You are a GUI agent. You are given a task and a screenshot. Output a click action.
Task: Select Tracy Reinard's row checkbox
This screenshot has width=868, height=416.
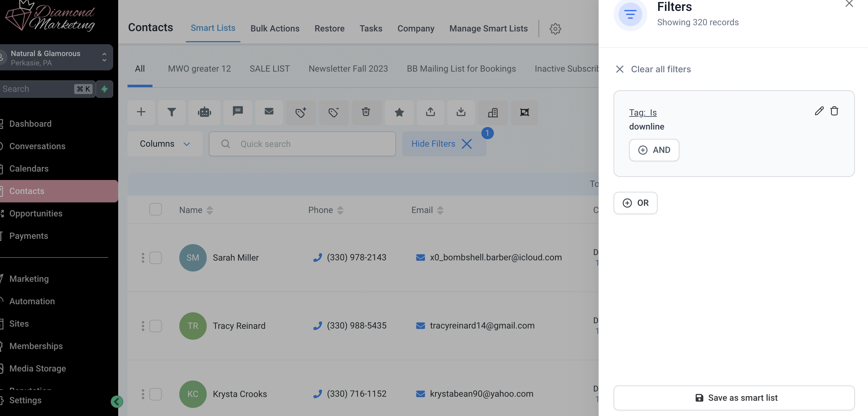[x=155, y=325]
